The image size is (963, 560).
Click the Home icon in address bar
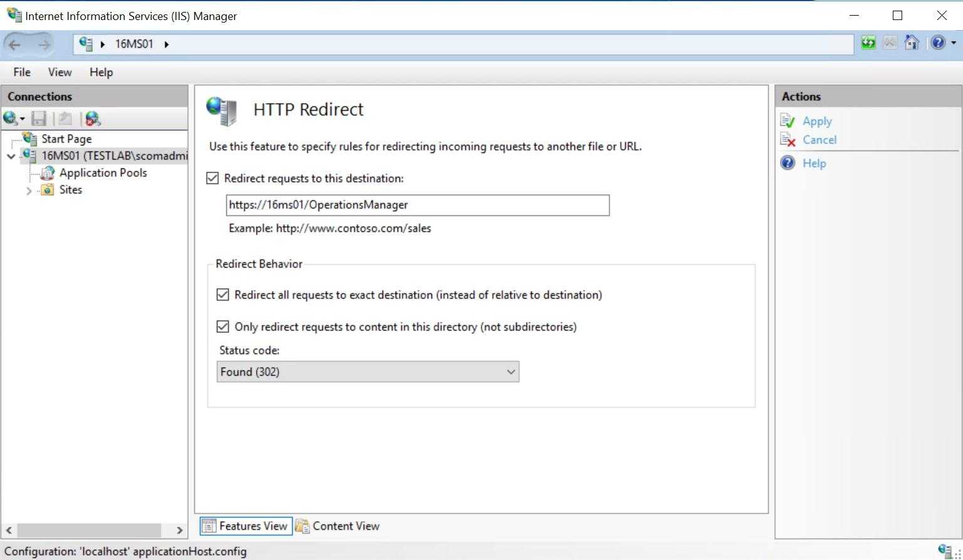[912, 43]
